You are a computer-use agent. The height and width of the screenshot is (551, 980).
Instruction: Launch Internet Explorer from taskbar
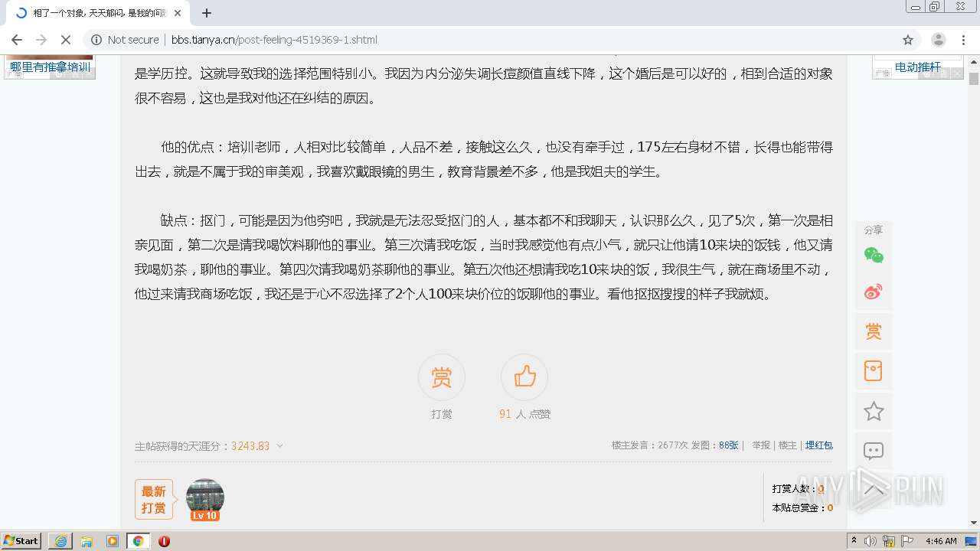tap(60, 541)
